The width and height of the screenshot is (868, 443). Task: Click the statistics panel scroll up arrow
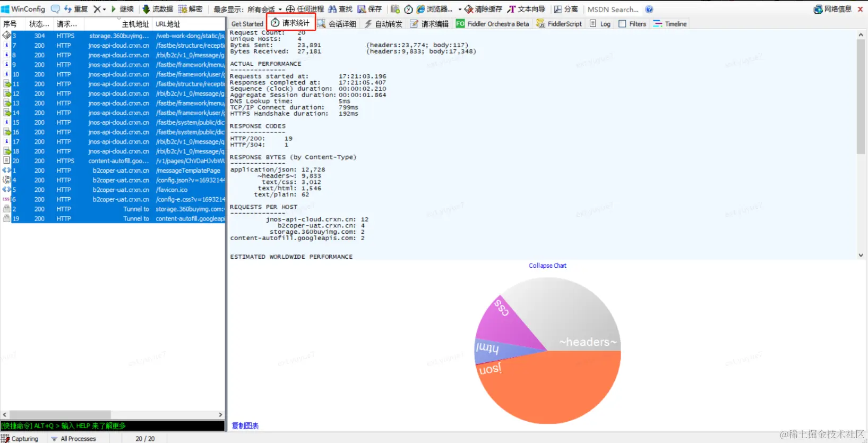pos(861,35)
